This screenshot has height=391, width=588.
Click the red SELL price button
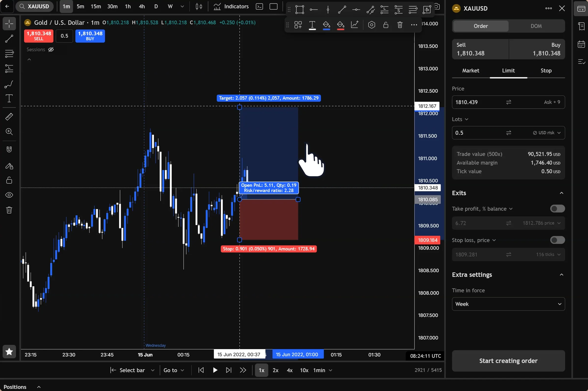click(39, 36)
